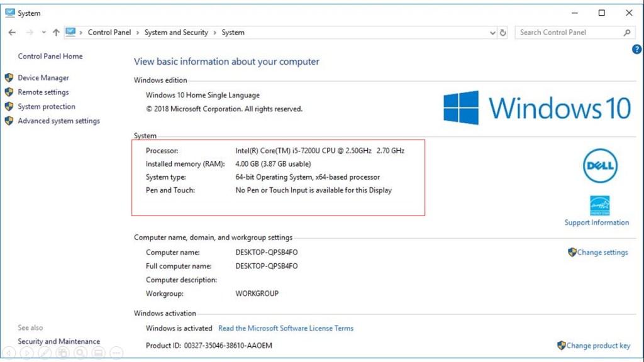Expand the chevron after Control Panel breadcrumb
Screen dimensions: 644x362
[138, 33]
